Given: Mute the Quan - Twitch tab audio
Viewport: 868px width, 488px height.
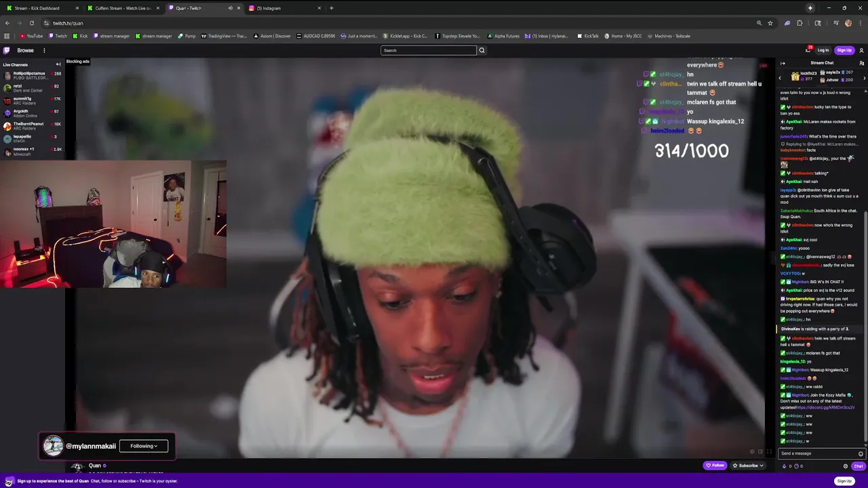Looking at the screenshot, I should point(230,8).
